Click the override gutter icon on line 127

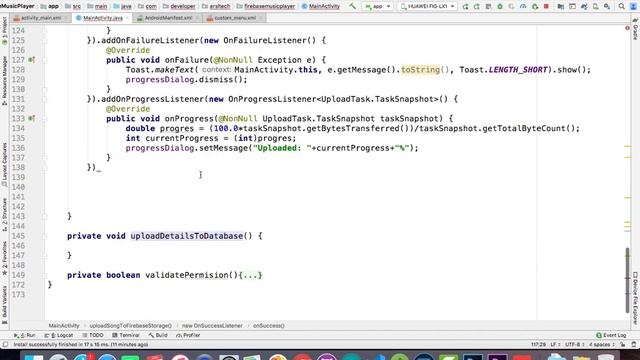pos(31,60)
